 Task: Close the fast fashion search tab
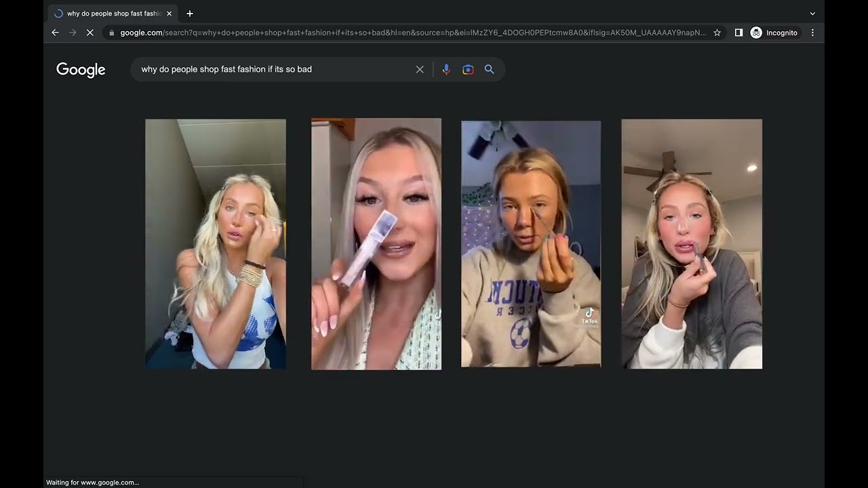(169, 14)
